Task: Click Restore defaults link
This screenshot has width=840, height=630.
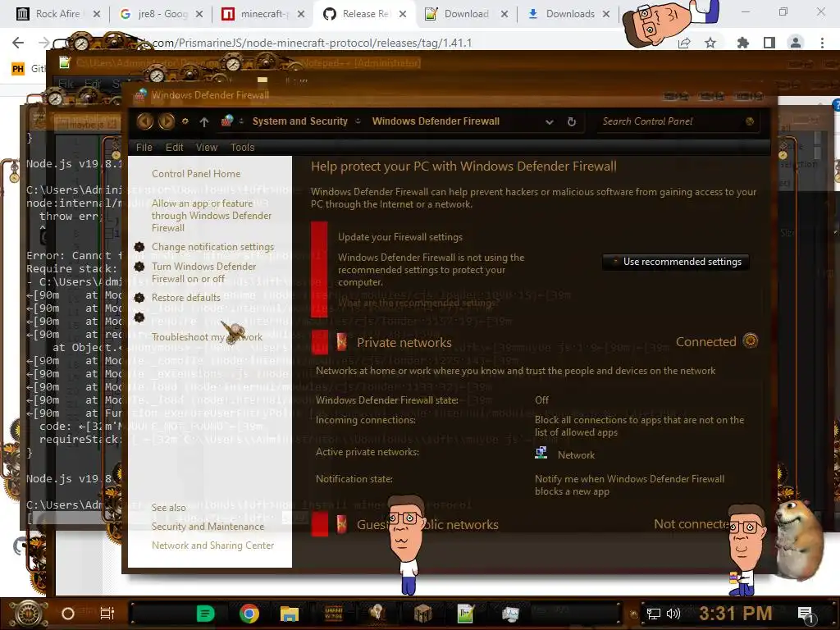Action: 186,298
